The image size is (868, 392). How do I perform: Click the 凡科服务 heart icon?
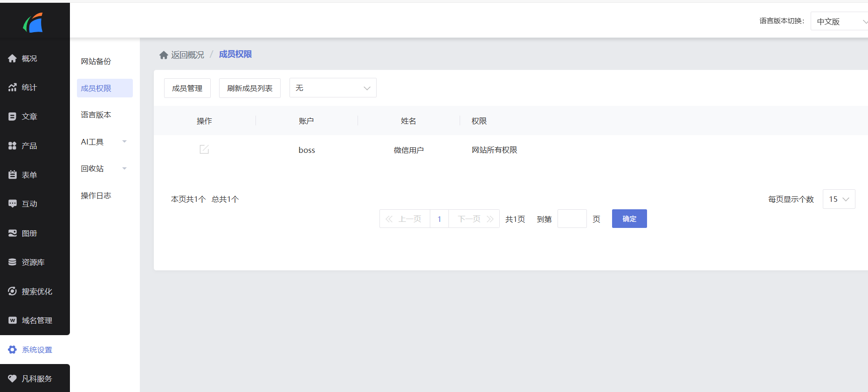pyautogui.click(x=13, y=378)
